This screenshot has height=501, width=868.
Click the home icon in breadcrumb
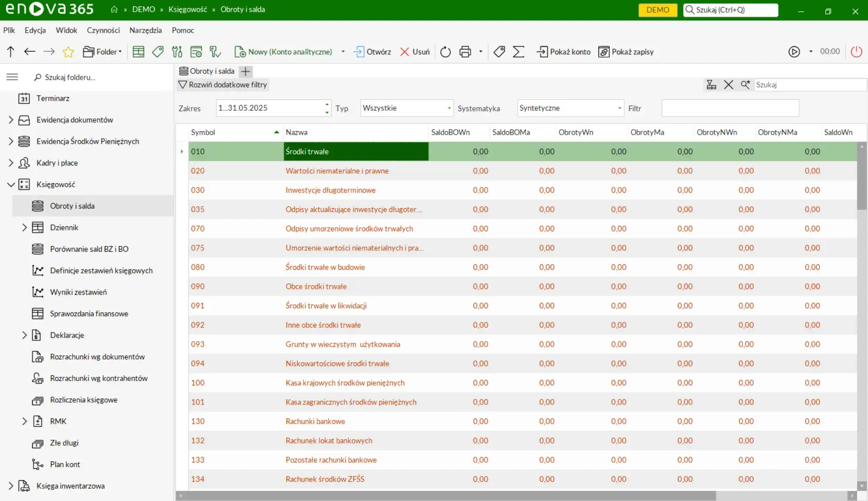pos(114,10)
